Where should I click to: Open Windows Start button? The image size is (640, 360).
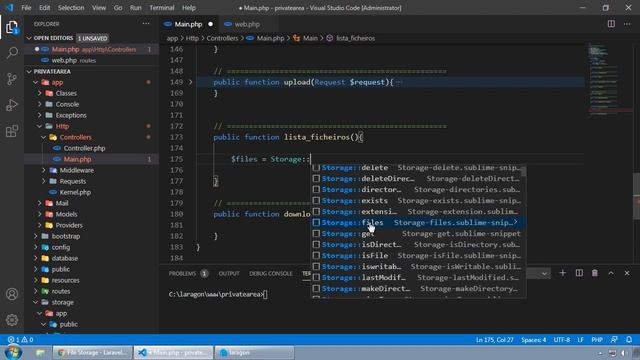13,352
